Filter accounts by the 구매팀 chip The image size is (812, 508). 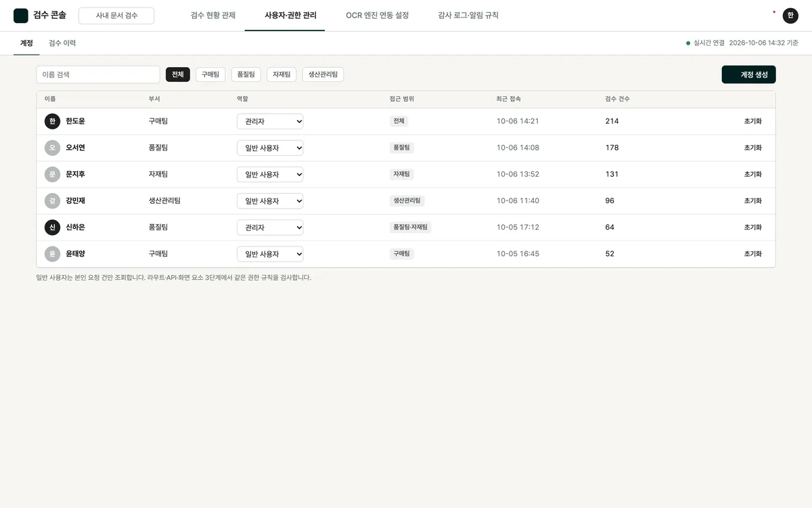tap(210, 75)
